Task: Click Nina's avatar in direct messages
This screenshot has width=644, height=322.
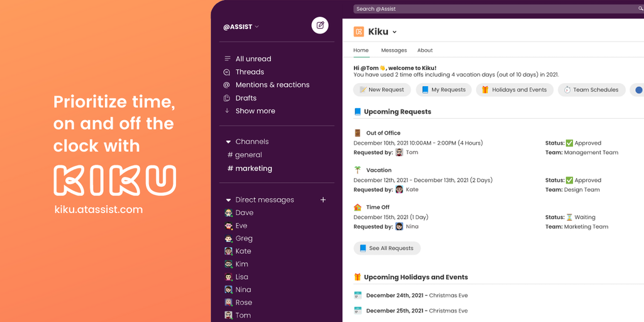Action: 229,289
